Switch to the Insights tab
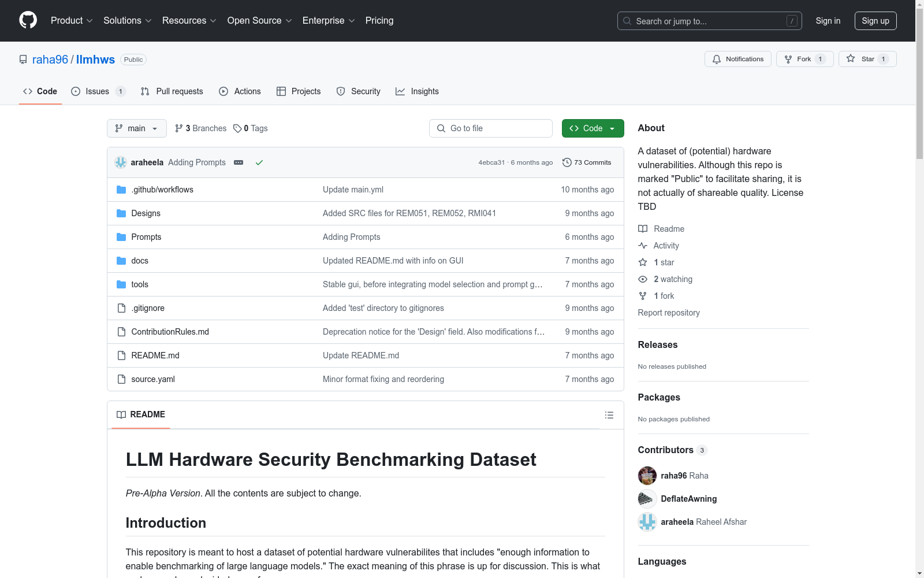This screenshot has height=578, width=924. pyautogui.click(x=417, y=91)
